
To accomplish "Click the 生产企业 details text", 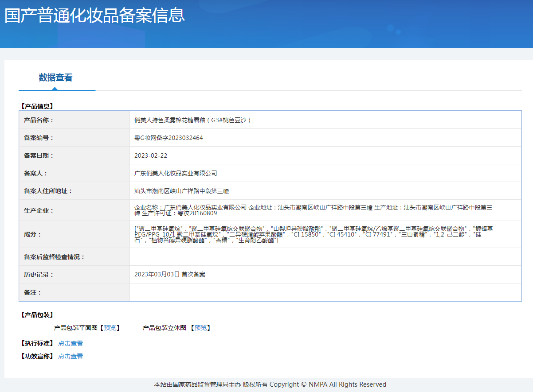I will (313, 210).
